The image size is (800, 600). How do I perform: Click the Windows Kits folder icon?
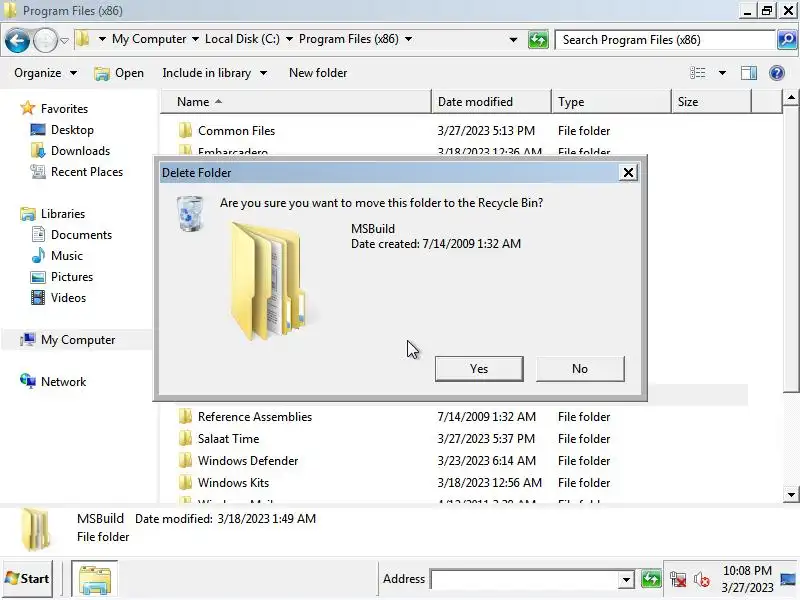[x=185, y=483]
